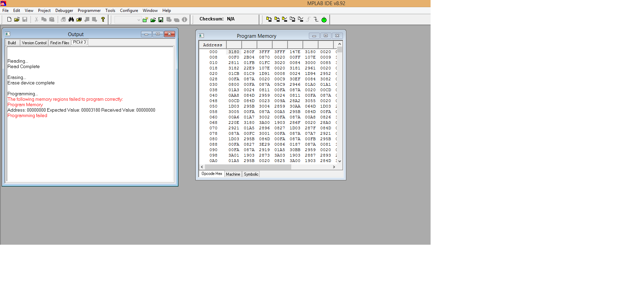Click the PICkit 3 Verify device icon

(285, 19)
